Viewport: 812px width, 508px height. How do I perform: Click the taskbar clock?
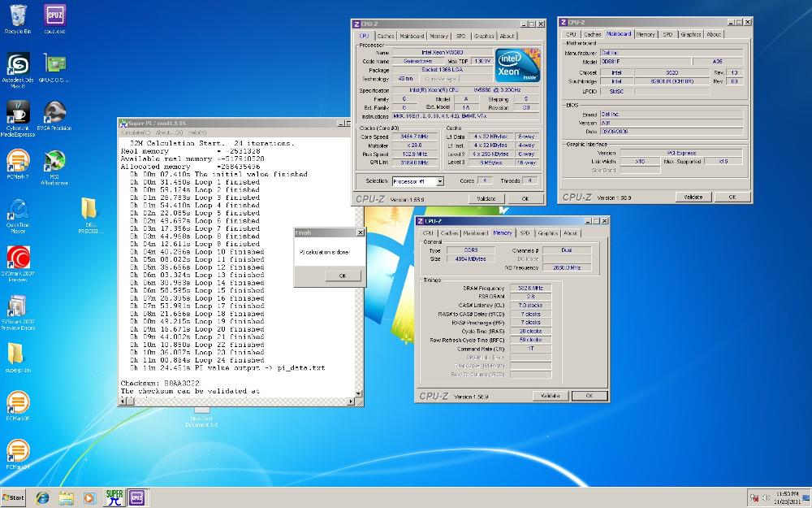point(787,498)
